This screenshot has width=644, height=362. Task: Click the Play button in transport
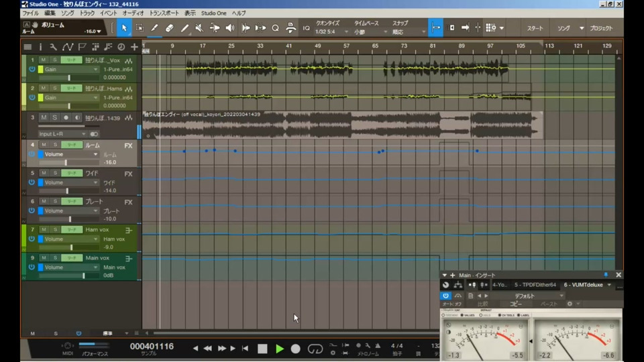coord(280,349)
